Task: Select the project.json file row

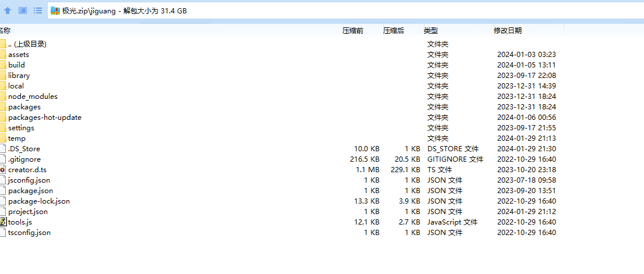Action: point(28,211)
